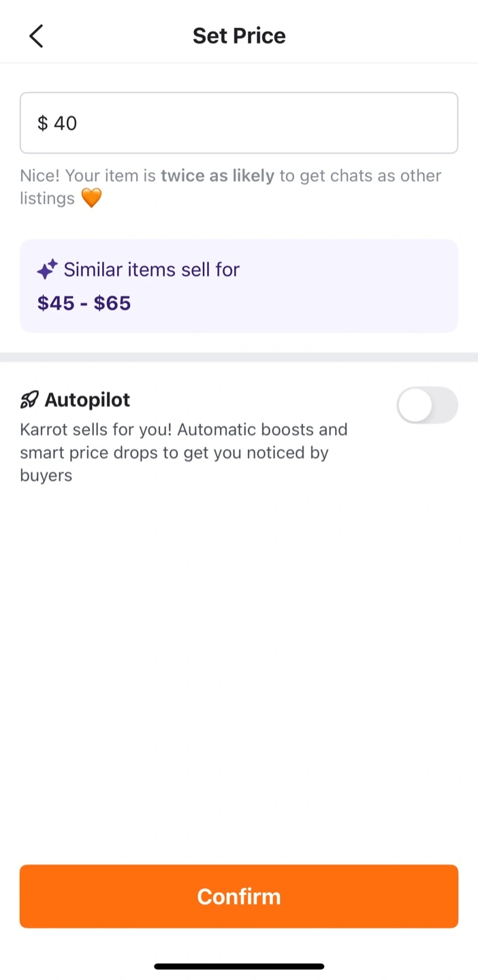478x980 pixels.
Task: Tap the home indicator bar at bottom
Action: [239, 966]
